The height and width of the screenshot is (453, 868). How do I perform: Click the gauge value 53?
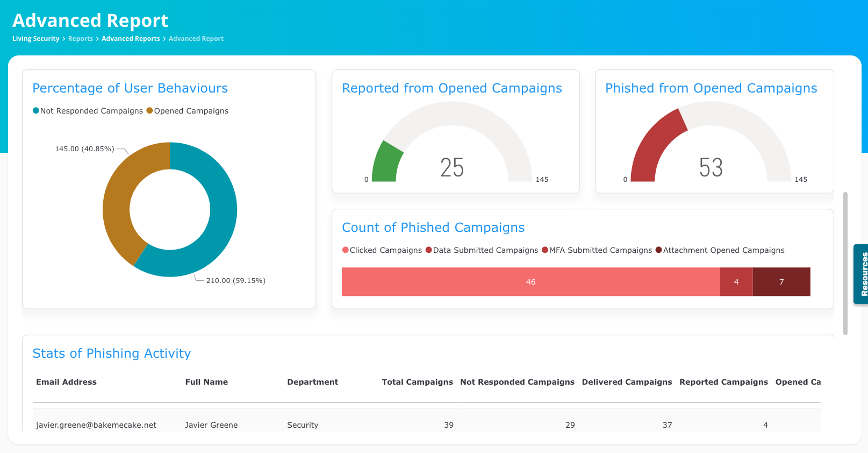(x=711, y=168)
